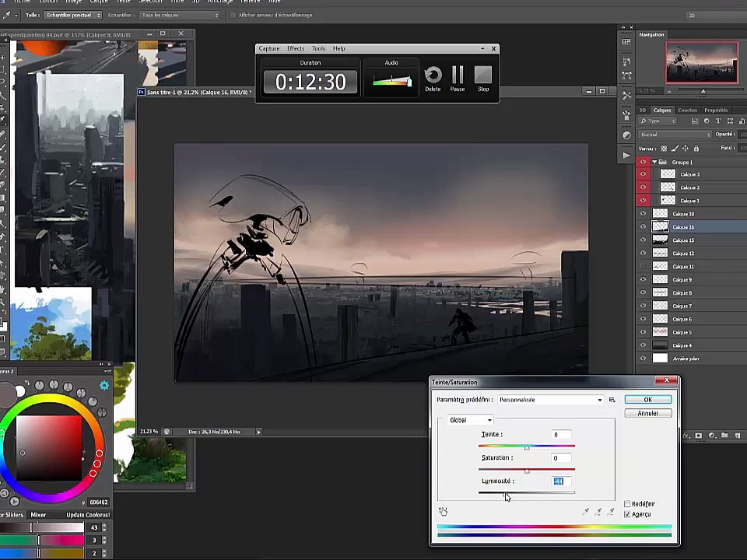Click the on-image adjustment hand tool

(x=443, y=512)
